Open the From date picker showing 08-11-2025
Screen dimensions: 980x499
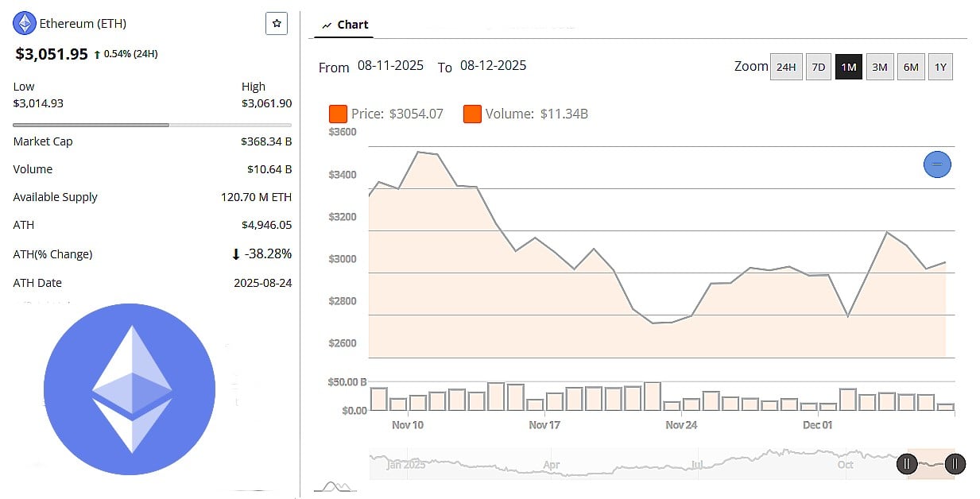pyautogui.click(x=389, y=66)
